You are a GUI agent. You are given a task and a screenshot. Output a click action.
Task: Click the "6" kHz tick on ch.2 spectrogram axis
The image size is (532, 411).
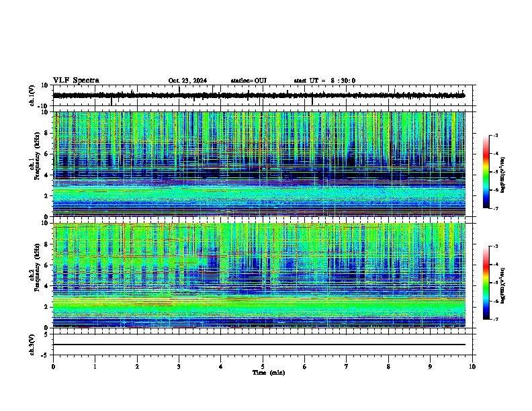(x=47, y=265)
